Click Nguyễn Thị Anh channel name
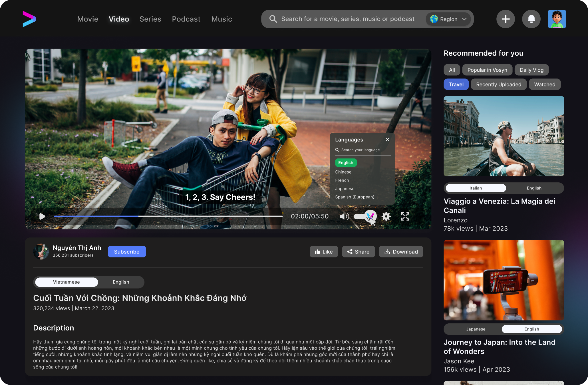588x385 pixels. 77,248
